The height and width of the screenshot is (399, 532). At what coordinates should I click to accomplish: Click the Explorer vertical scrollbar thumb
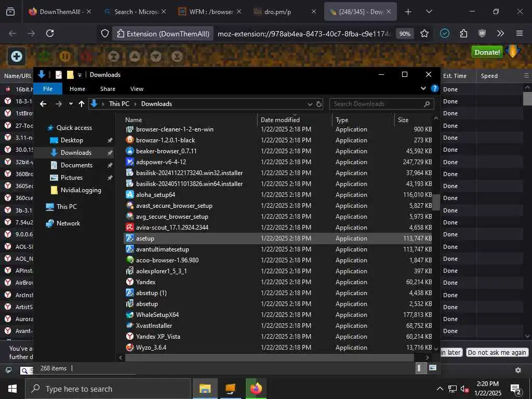(436, 202)
